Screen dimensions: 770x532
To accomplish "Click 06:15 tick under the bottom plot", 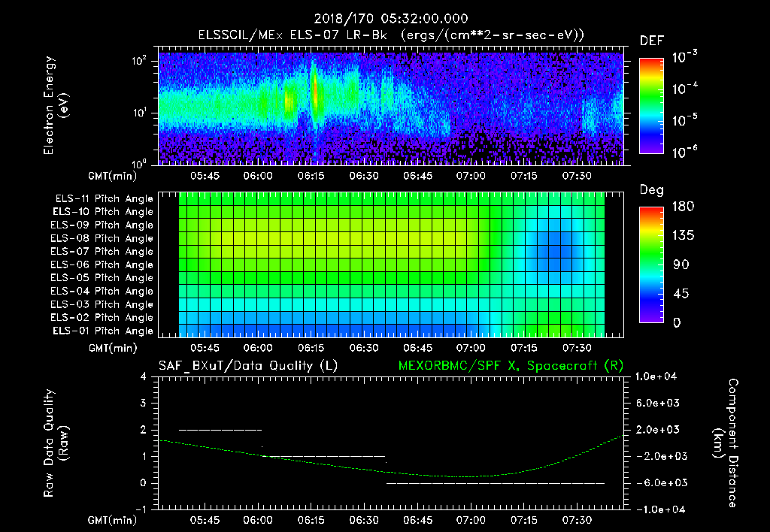I will tap(311, 520).
